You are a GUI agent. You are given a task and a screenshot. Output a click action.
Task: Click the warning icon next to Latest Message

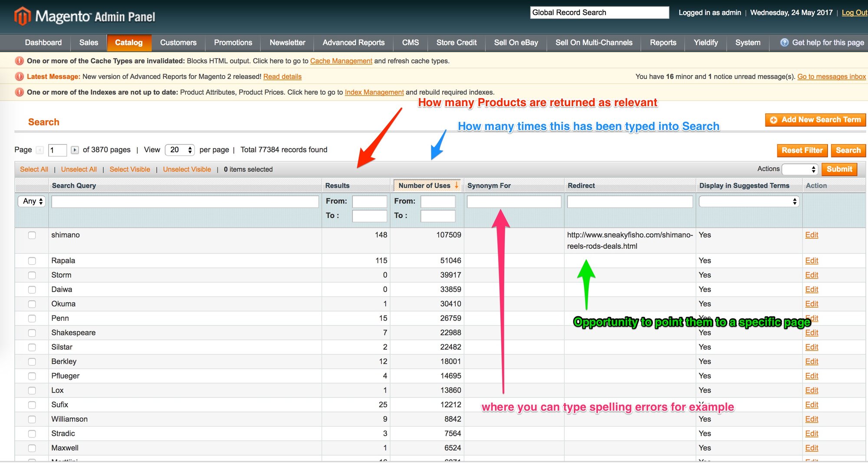pos(18,76)
